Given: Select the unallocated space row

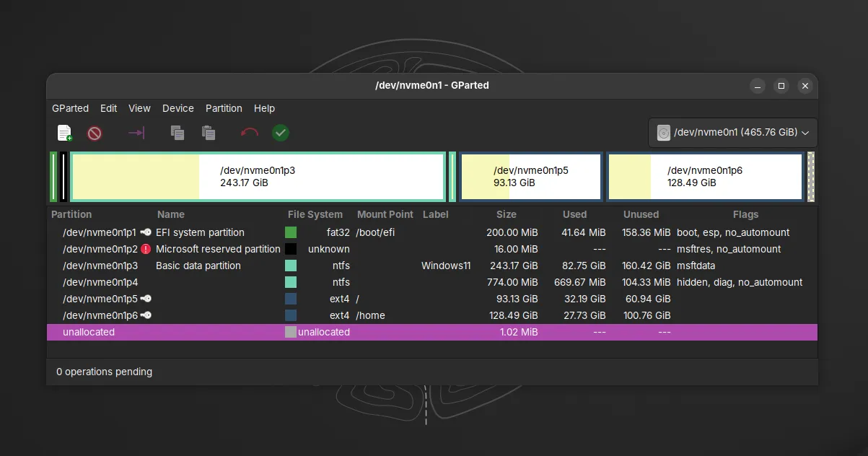Looking at the screenshot, I should coord(89,332).
